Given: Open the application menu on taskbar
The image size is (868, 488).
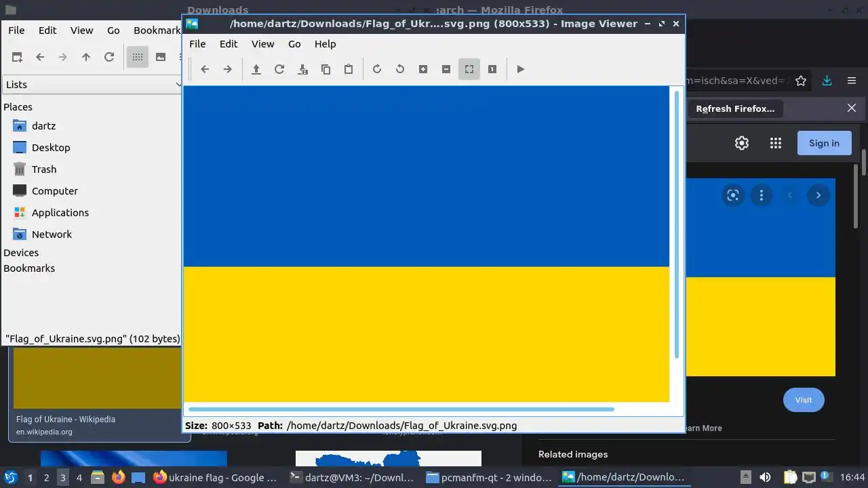Looking at the screenshot, I should (10, 478).
